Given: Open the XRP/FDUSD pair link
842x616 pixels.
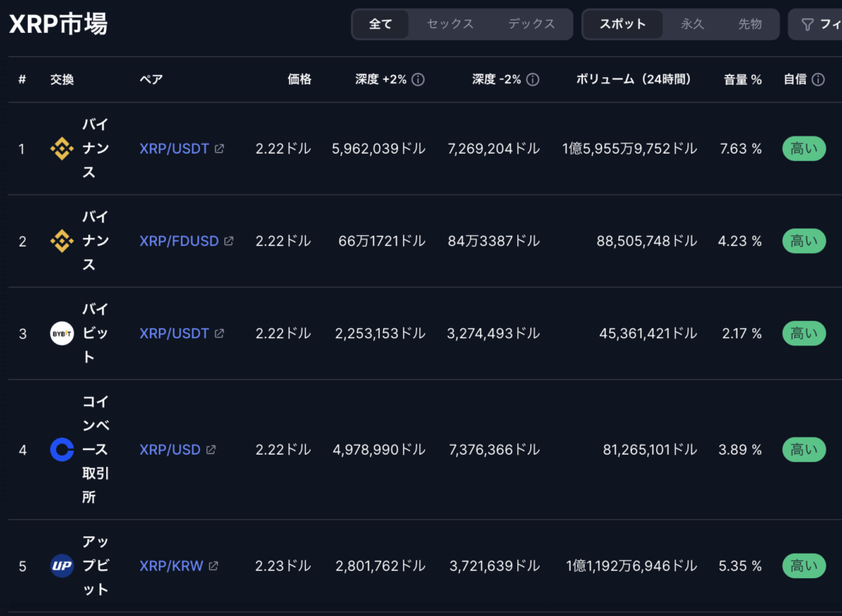Looking at the screenshot, I should [178, 241].
